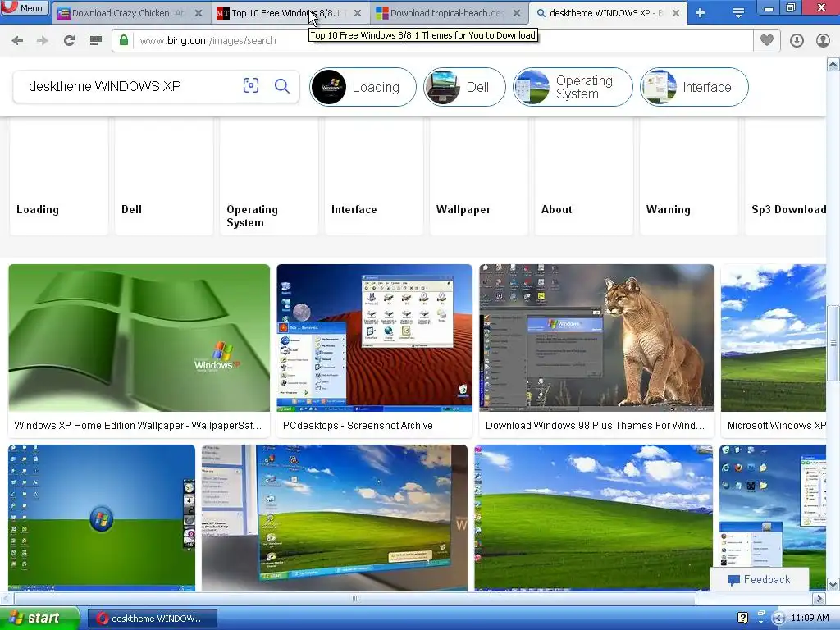Close the tropical-beach download tab

[x=517, y=13]
